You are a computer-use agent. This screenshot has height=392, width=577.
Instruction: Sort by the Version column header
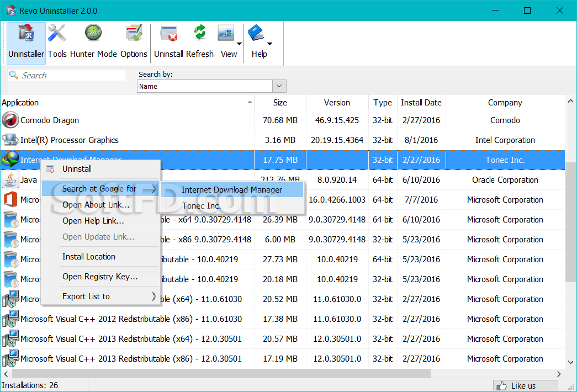pyautogui.click(x=337, y=103)
